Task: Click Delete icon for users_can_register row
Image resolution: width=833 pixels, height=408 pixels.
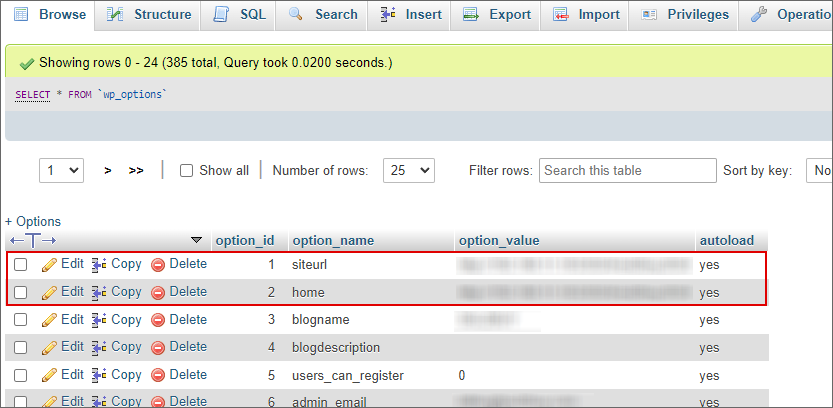Action: 158,375
